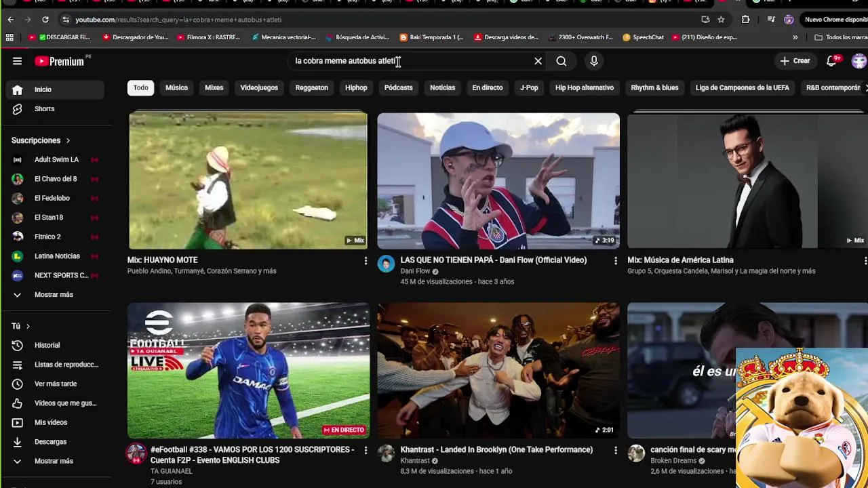Open the account avatar menu
The height and width of the screenshot is (488, 868).
tap(859, 61)
